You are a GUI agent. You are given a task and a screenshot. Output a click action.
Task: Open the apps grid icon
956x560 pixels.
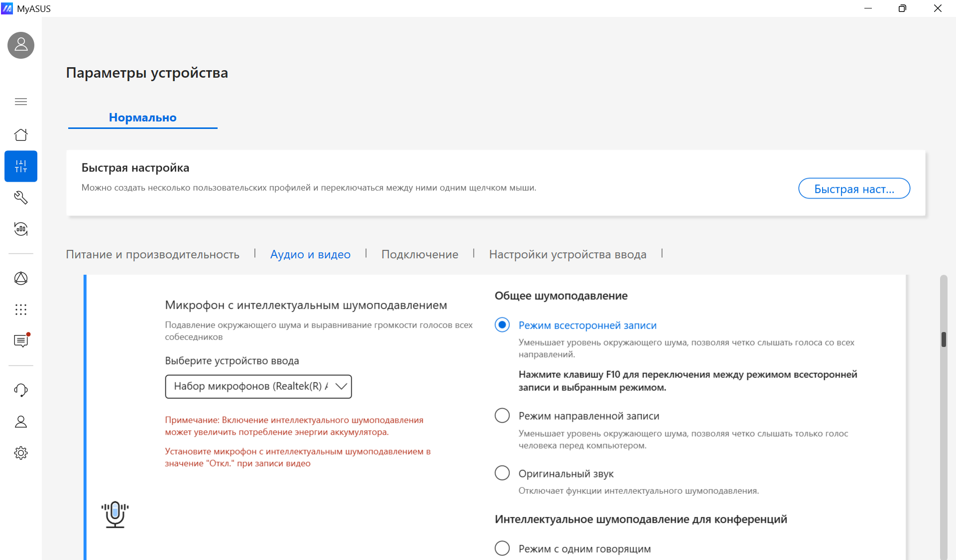point(21,310)
